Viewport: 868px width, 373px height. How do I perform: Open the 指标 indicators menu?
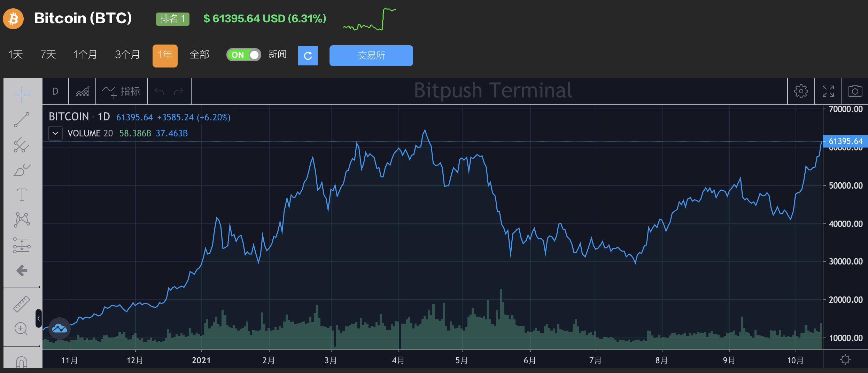[122, 91]
